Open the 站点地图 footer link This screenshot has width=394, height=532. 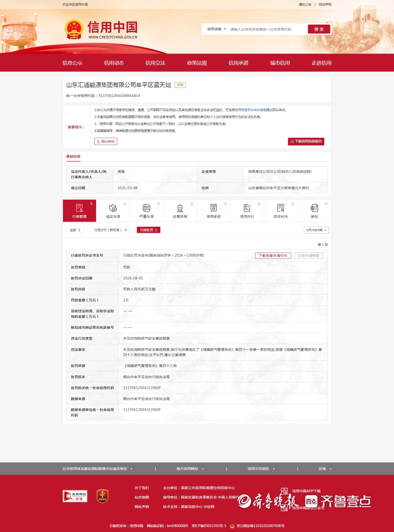coord(142,497)
